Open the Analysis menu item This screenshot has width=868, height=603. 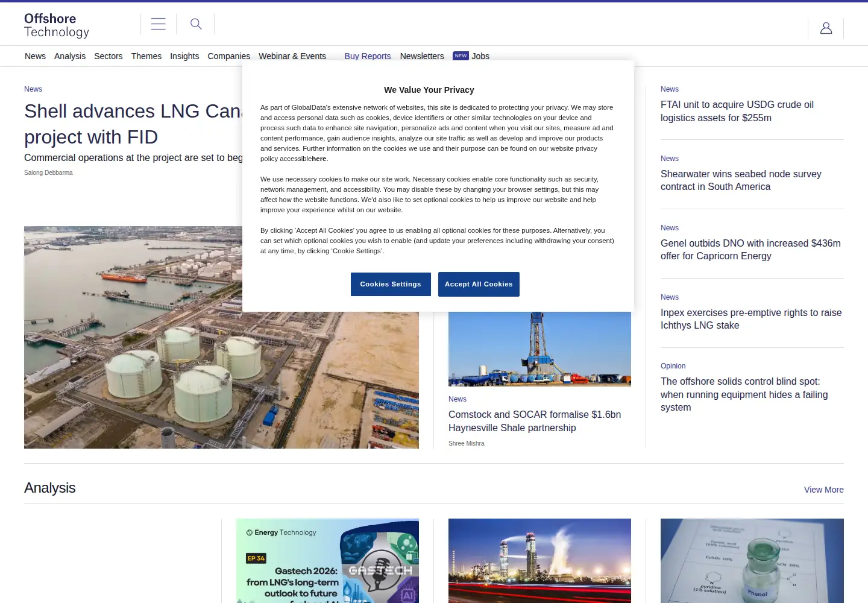[x=70, y=56]
